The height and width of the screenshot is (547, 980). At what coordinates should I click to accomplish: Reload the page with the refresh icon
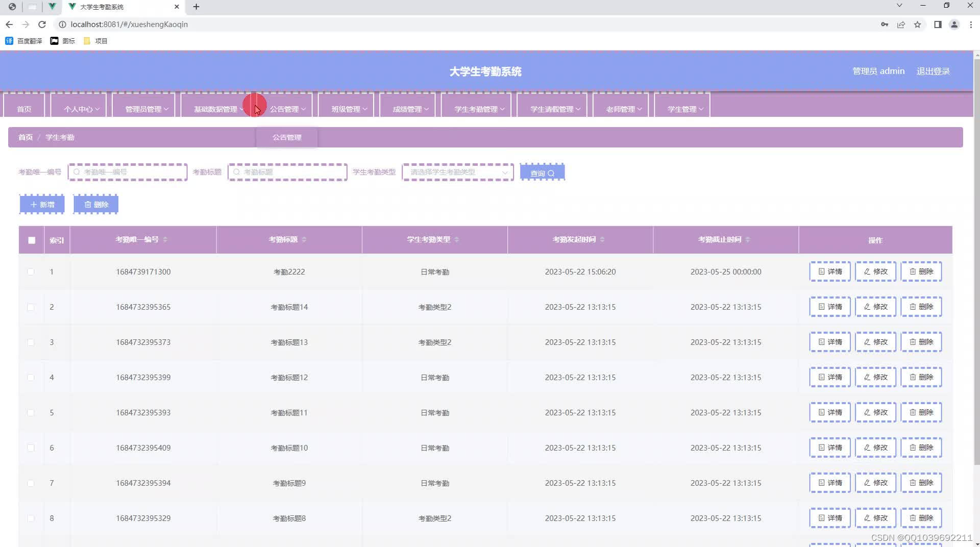42,24
